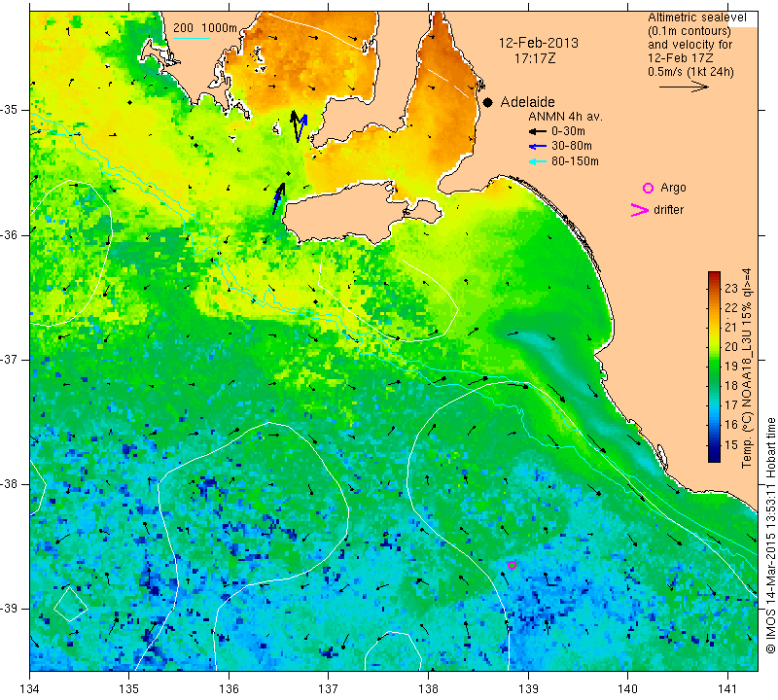Click the Altimetric sealevel title text
The height and width of the screenshot is (700, 778).
(x=697, y=17)
